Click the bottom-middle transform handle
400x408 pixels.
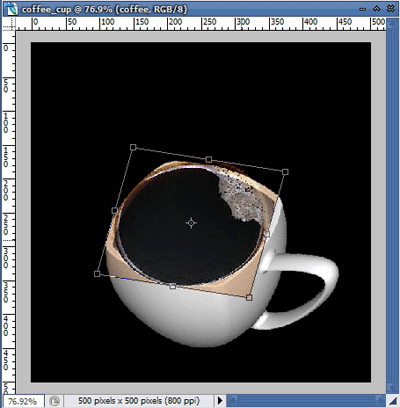(173, 286)
